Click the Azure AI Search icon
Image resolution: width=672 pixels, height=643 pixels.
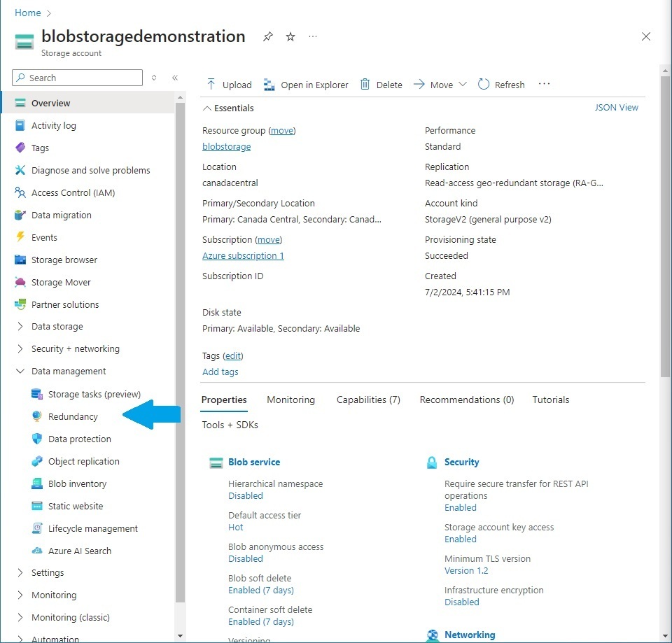click(37, 551)
